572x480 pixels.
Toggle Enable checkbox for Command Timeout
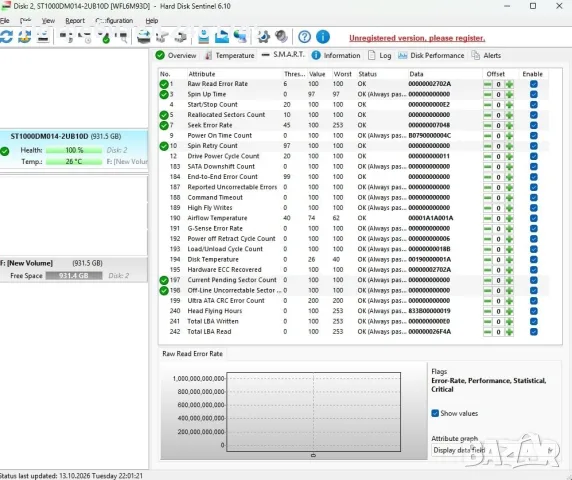[533, 198]
